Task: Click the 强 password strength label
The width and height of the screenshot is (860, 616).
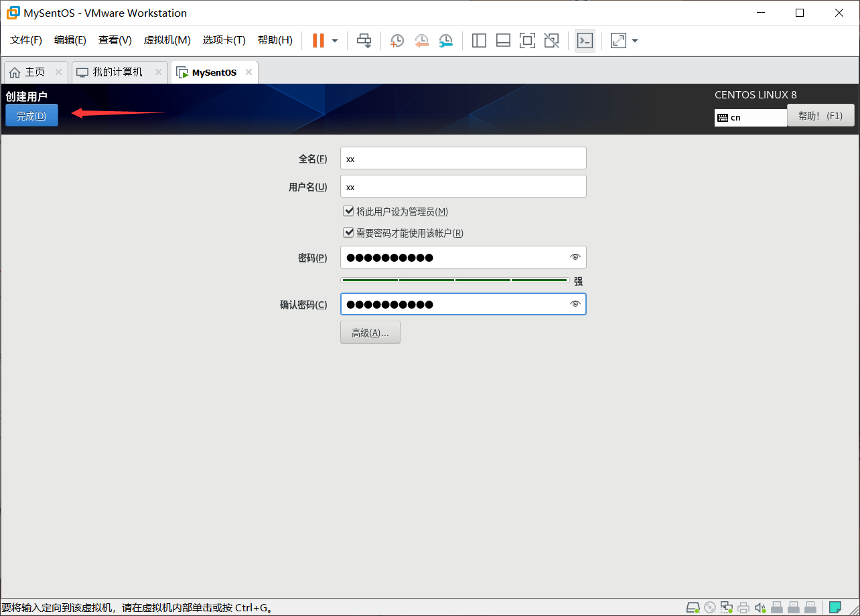Action: click(x=578, y=281)
